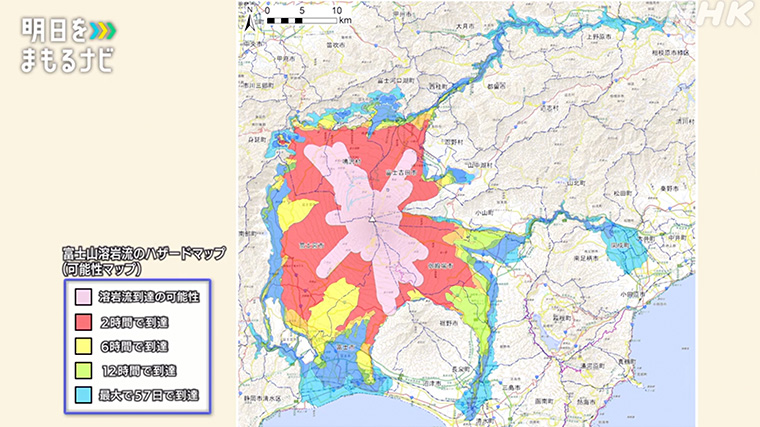Click the 御殿場市 label in red zone

pyautogui.click(x=441, y=266)
